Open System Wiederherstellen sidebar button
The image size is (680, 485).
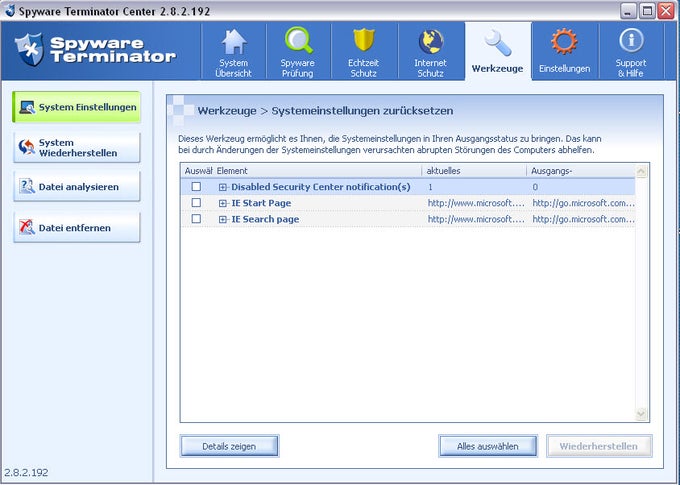[77, 147]
